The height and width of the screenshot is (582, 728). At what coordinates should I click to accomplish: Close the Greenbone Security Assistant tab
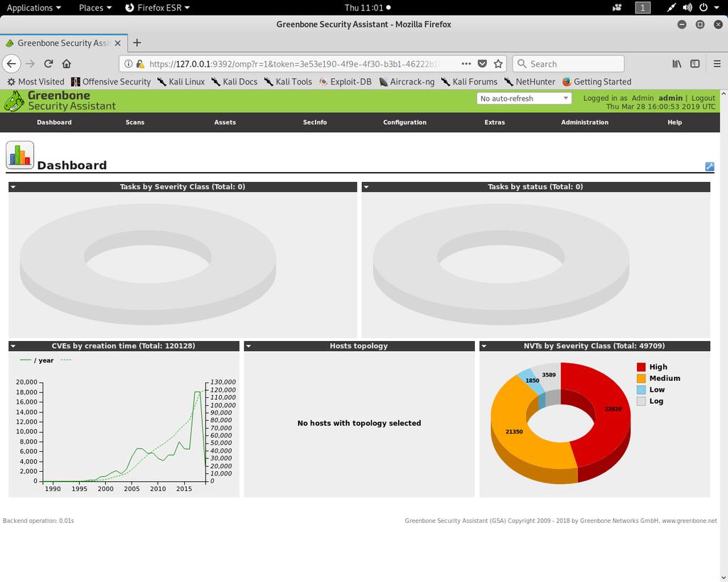(x=117, y=43)
